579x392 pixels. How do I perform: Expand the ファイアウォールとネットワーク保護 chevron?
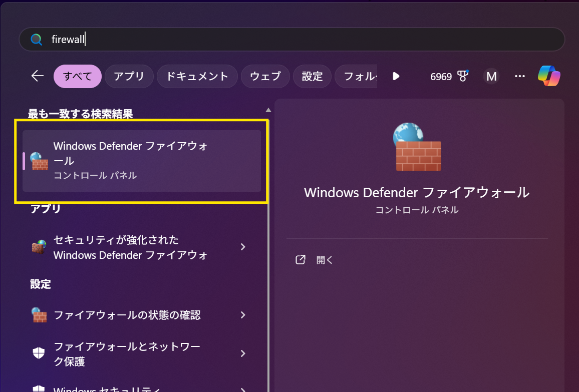(242, 353)
